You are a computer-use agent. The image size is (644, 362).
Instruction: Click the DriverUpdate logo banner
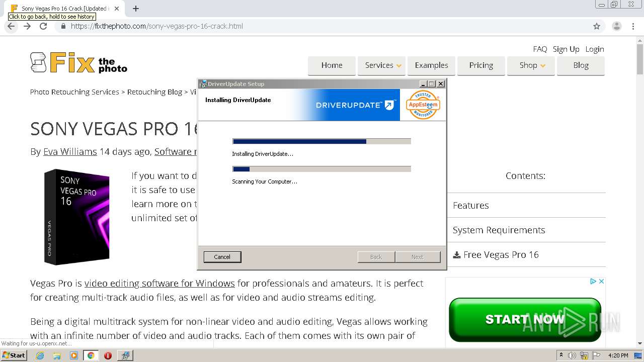tap(356, 105)
